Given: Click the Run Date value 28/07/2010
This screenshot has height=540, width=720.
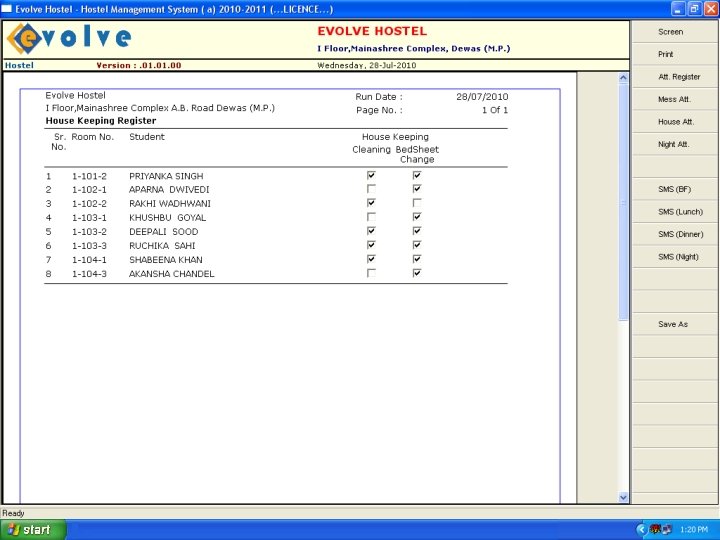Looking at the screenshot, I should pyautogui.click(x=482, y=97).
